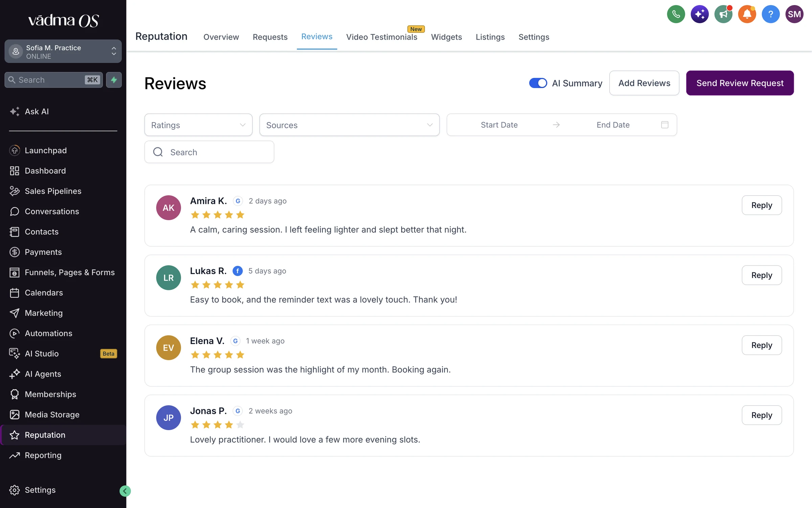Expand the Sources filter dropdown

tap(349, 125)
